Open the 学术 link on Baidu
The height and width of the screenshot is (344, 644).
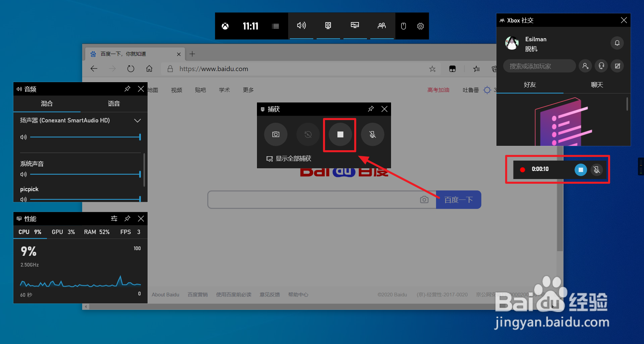[x=224, y=90]
